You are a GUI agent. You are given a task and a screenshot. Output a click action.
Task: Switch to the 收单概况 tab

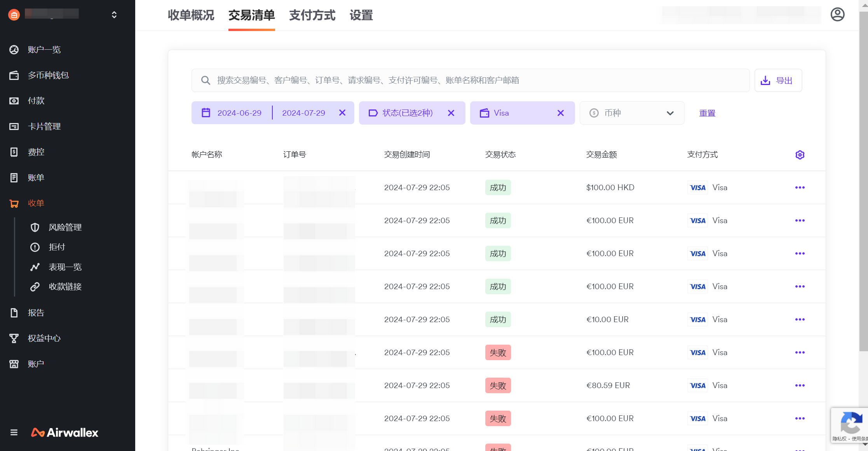191,16
